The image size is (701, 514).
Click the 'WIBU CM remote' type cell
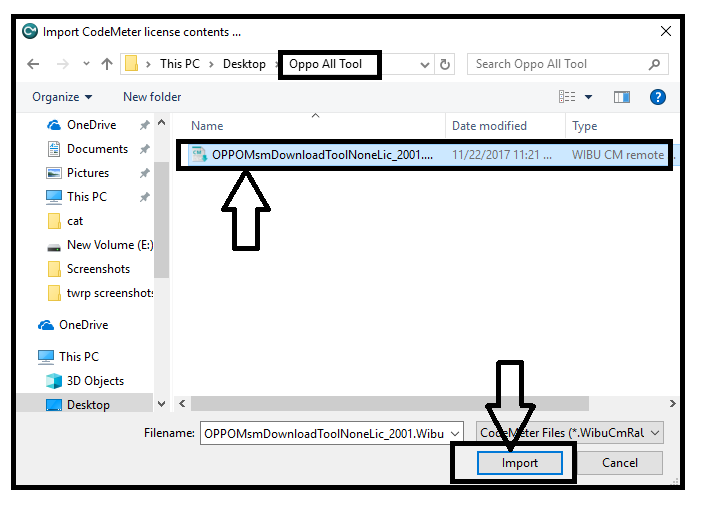[x=617, y=155]
